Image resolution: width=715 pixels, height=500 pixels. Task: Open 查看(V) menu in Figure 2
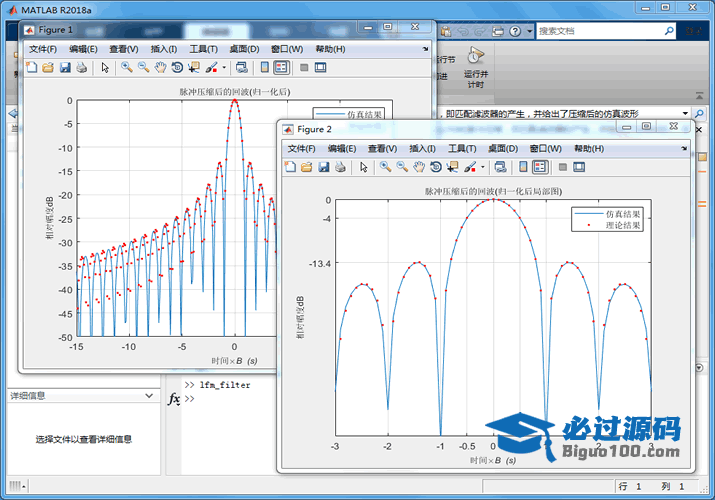[383, 149]
